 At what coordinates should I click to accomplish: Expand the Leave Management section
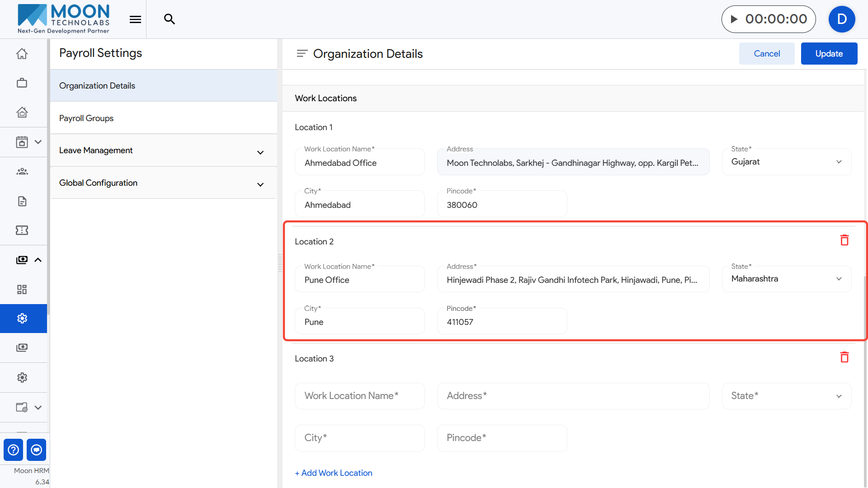click(164, 150)
